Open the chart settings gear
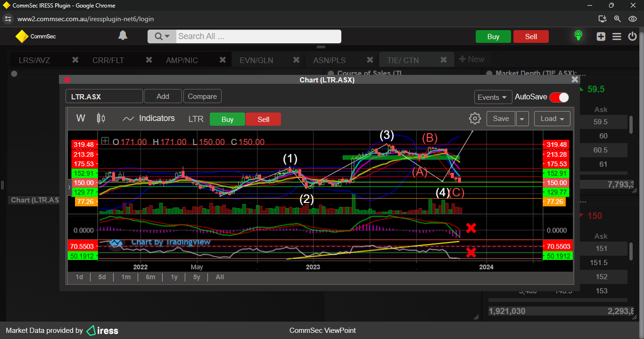This screenshot has height=339, width=644. pyautogui.click(x=475, y=119)
